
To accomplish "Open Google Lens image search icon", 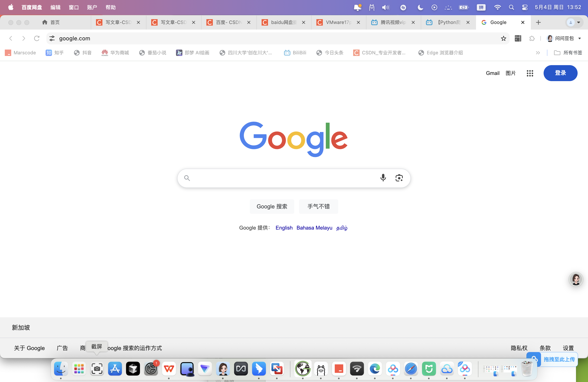I will click(x=399, y=178).
